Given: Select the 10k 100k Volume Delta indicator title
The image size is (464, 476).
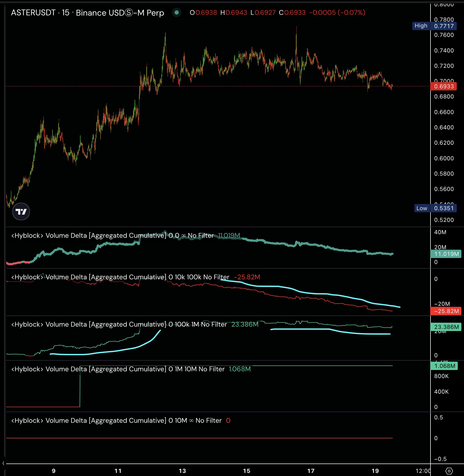Looking at the screenshot, I should [120, 277].
